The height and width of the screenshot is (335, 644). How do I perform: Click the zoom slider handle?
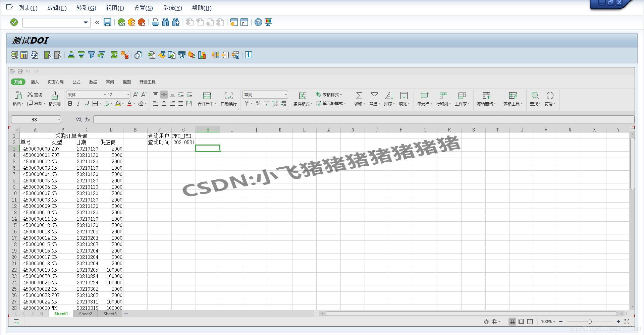[589, 322]
